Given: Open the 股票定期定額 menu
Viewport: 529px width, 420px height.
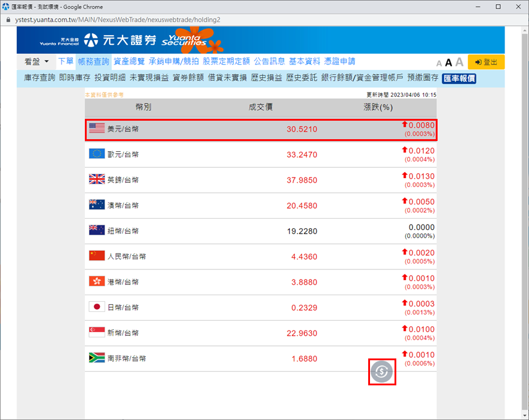Looking at the screenshot, I should [227, 62].
